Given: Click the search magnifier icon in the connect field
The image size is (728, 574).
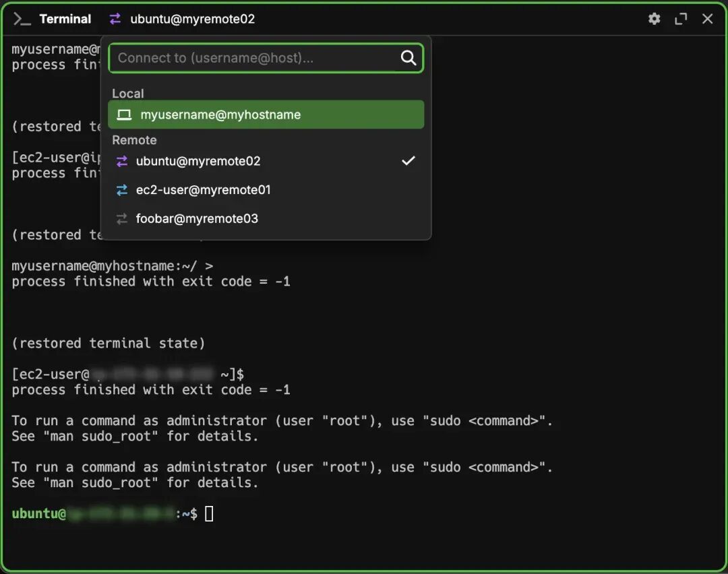Looking at the screenshot, I should point(408,58).
